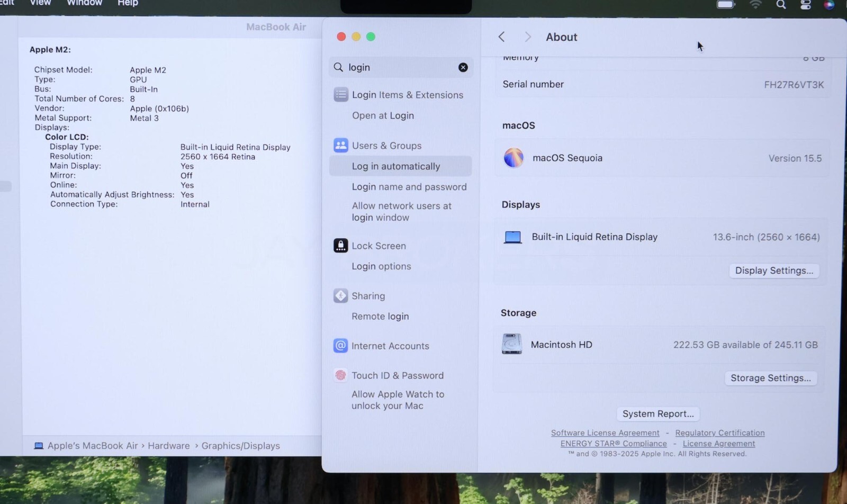Open the Regulatory Certification link

[720, 433]
